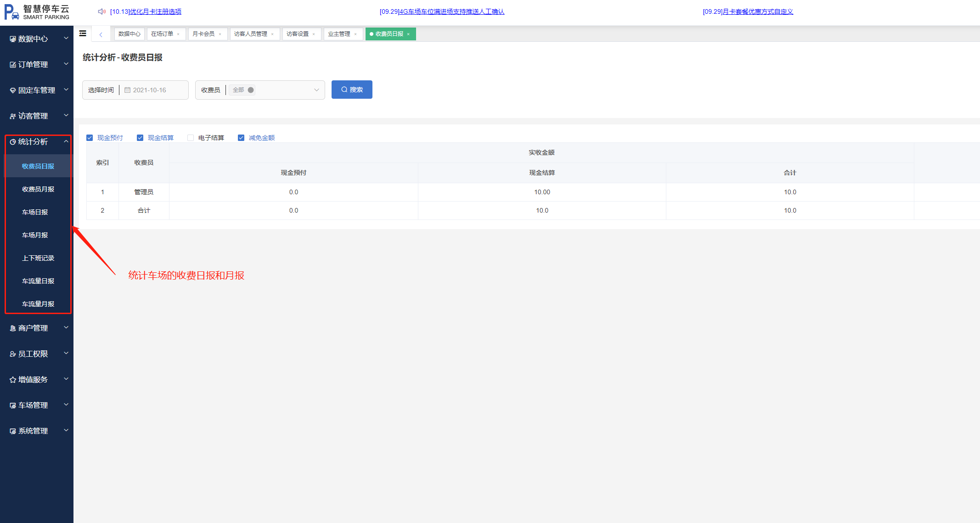Expand the 商户管理 menu chevron
980x523 pixels.
(66, 327)
